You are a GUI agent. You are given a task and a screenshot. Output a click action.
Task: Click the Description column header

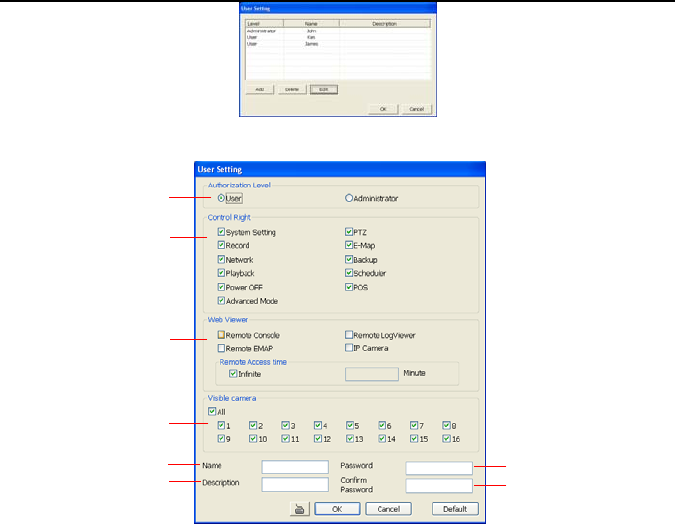tap(385, 24)
